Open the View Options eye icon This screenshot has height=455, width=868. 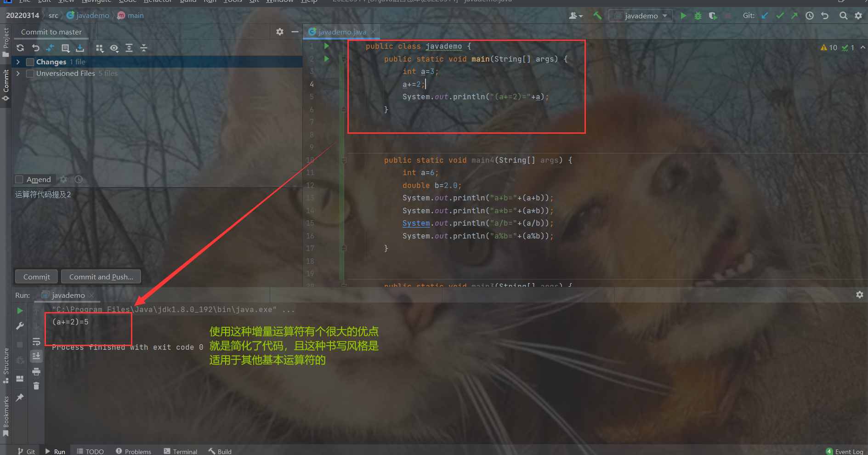point(114,48)
